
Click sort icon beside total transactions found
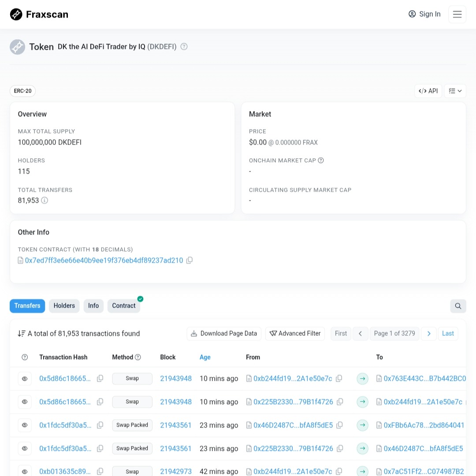pyautogui.click(x=21, y=334)
